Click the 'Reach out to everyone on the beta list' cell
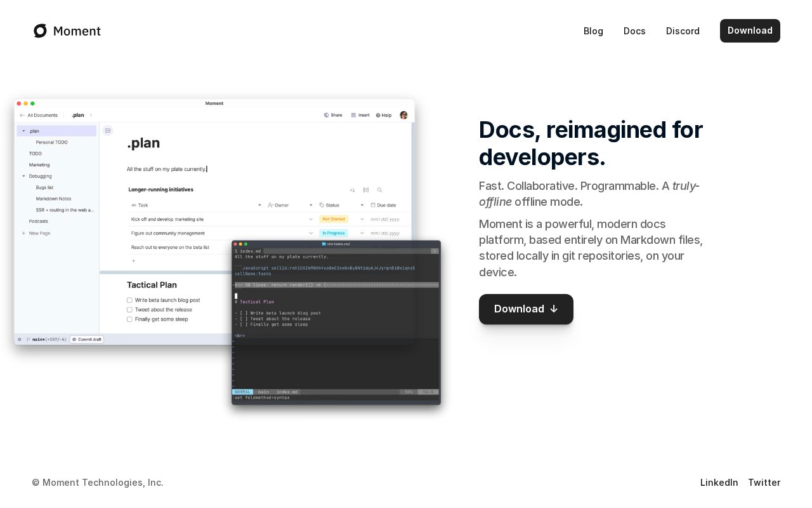 pyautogui.click(x=170, y=247)
